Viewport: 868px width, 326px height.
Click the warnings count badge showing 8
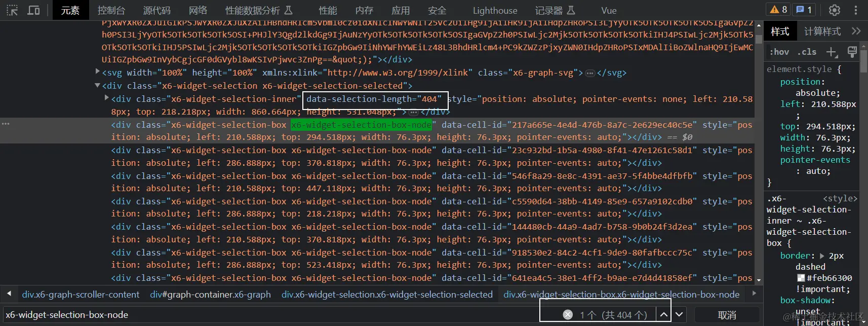(778, 10)
